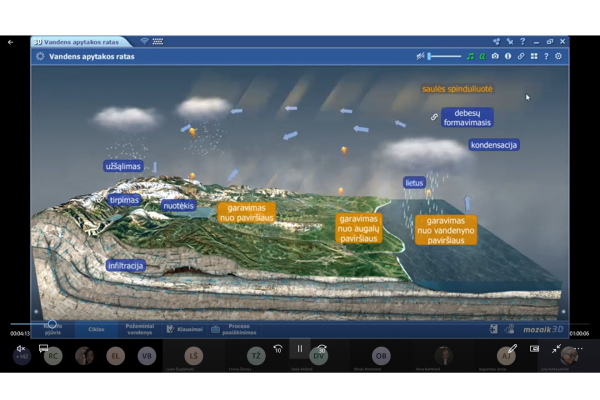Viewport: 600px width, 400px height.
Task: Click the add-to-notebook icon in bottom bar
Action: (494, 329)
